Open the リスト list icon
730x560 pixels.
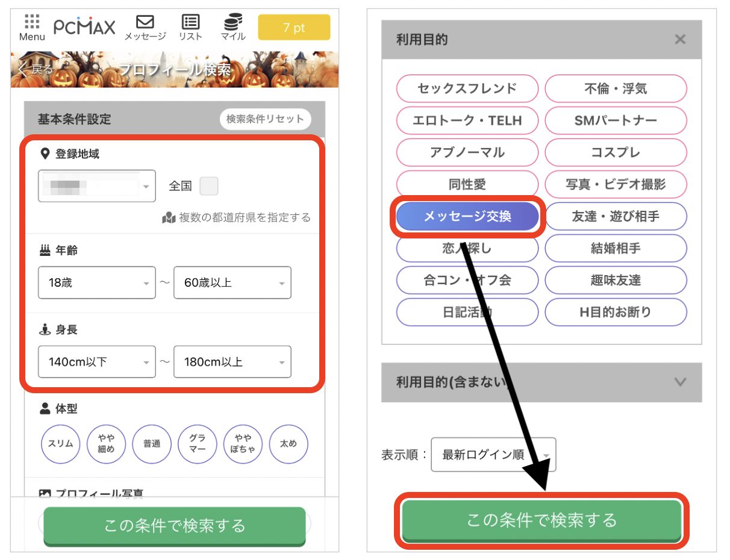pos(190,22)
